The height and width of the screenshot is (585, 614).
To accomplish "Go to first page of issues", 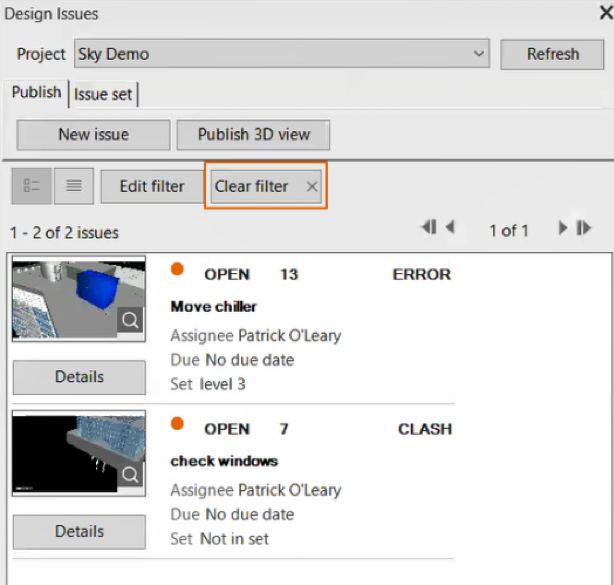I will pos(429,228).
